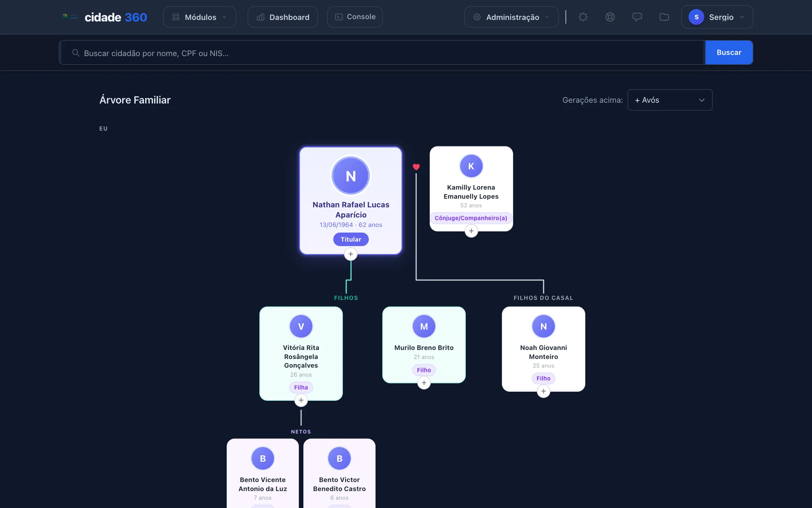The height and width of the screenshot is (508, 812).
Task: Click the 'NETOS' section label
Action: [301, 432]
